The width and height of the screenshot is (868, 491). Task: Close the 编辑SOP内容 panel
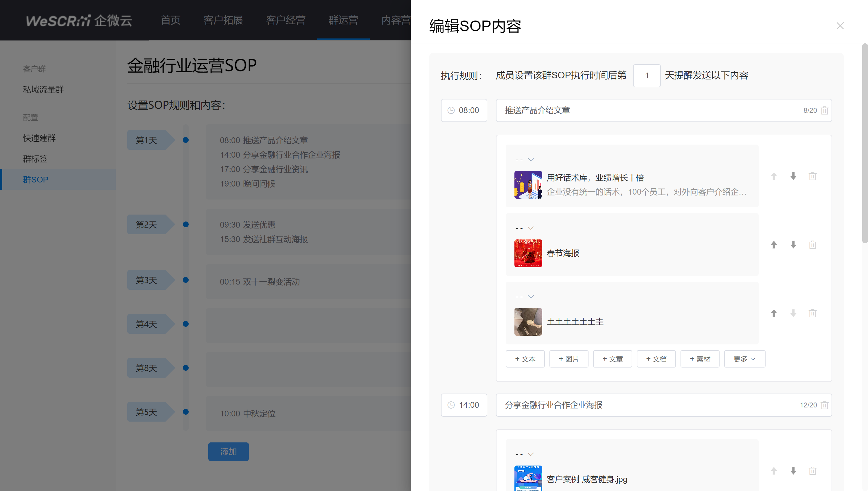point(840,26)
